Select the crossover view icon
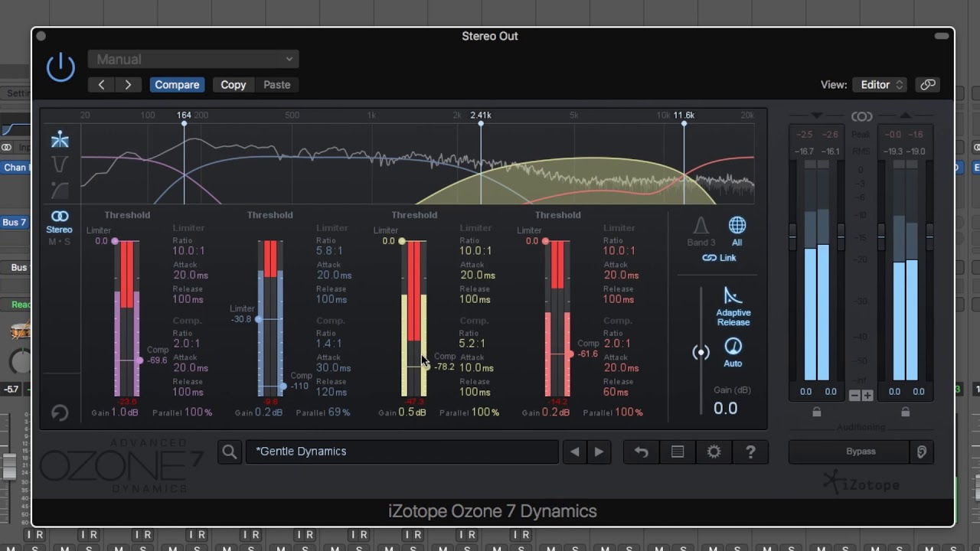 pyautogui.click(x=60, y=139)
